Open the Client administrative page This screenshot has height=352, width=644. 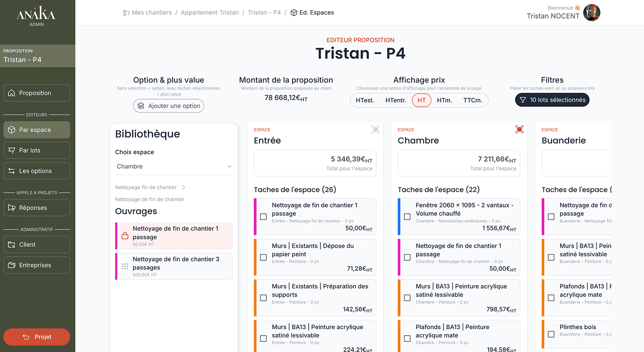pos(36,245)
